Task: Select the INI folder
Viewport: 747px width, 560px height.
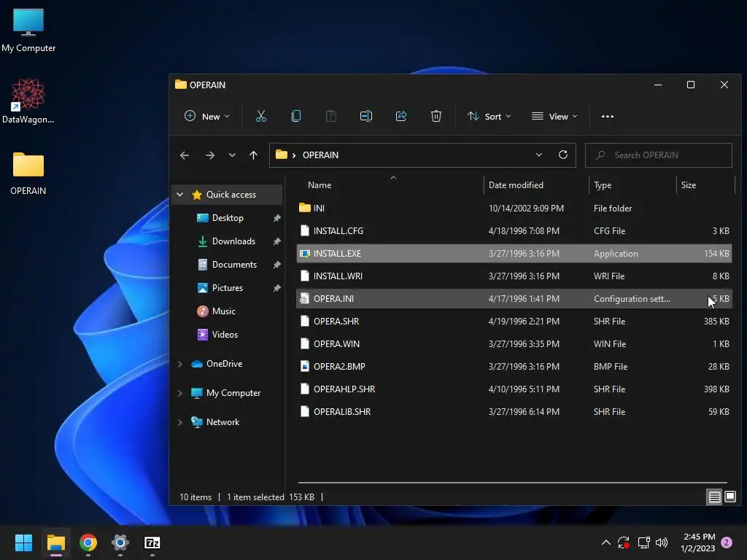Action: [x=514, y=208]
